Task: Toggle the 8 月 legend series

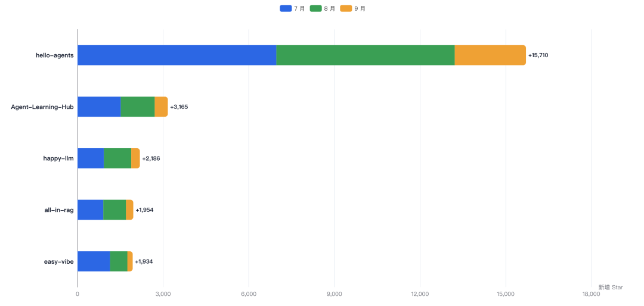Action: click(323, 8)
